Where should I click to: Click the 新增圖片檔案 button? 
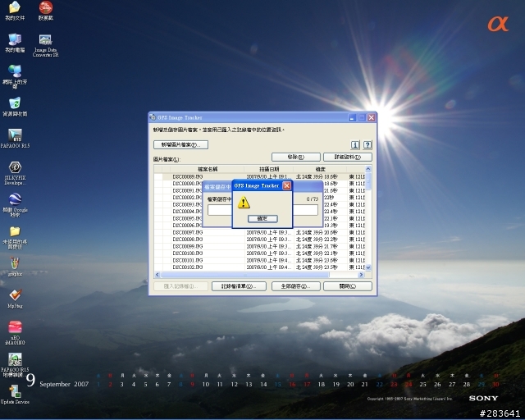click(x=180, y=144)
